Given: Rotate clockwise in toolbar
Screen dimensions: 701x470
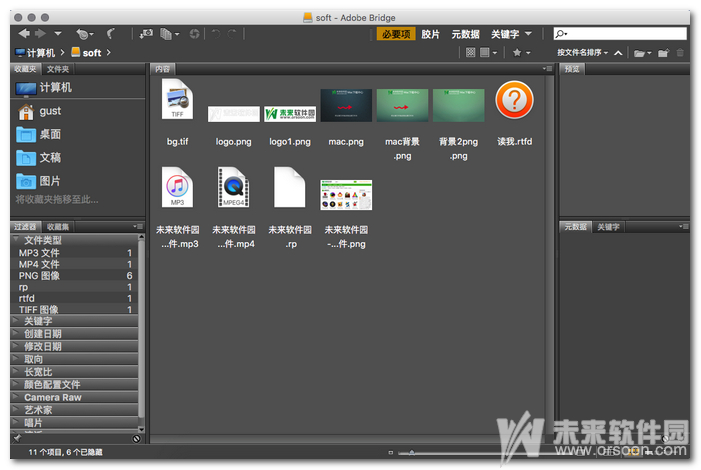Looking at the screenshot, I should click(232, 34).
